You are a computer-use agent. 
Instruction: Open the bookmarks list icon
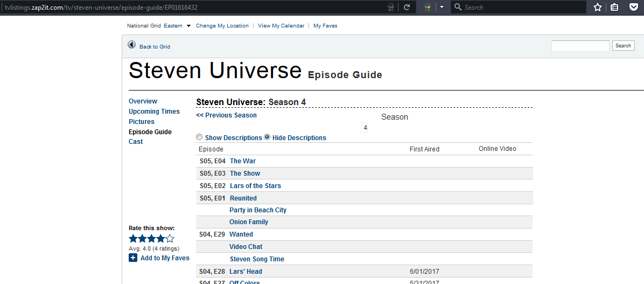[x=614, y=7]
